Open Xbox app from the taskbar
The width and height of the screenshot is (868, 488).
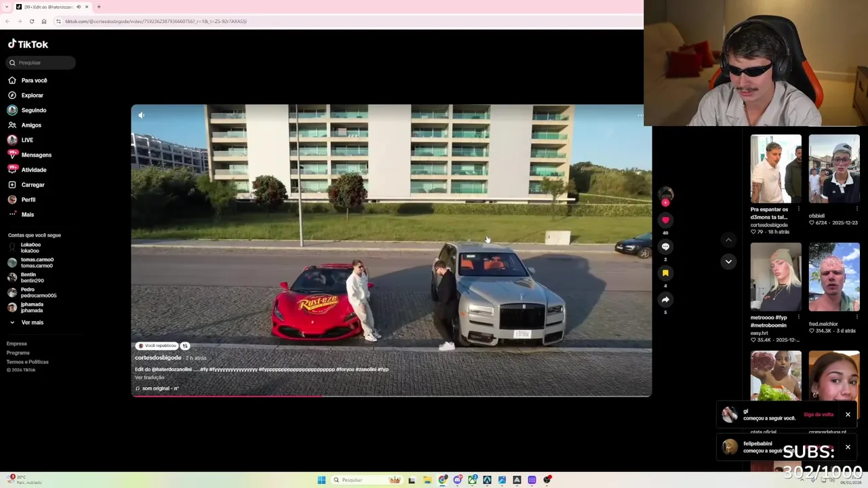tap(473, 480)
